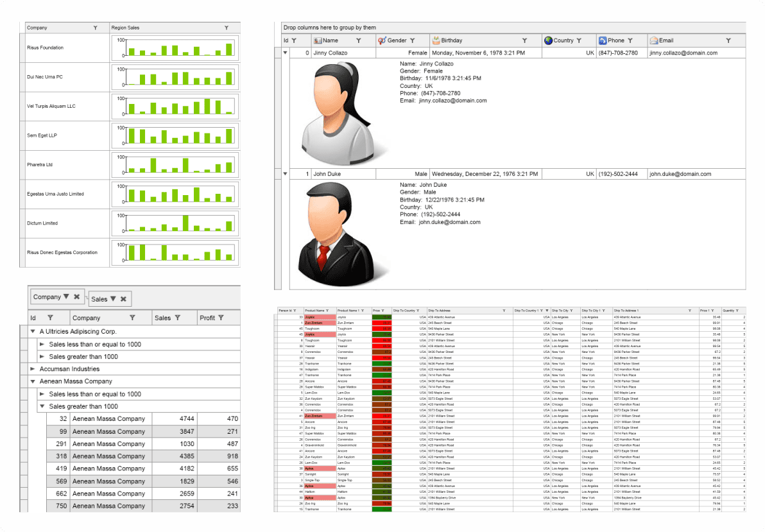Click the person icon in the Name column header
Image resolution: width=765 pixels, height=532 pixels.
click(318, 40)
